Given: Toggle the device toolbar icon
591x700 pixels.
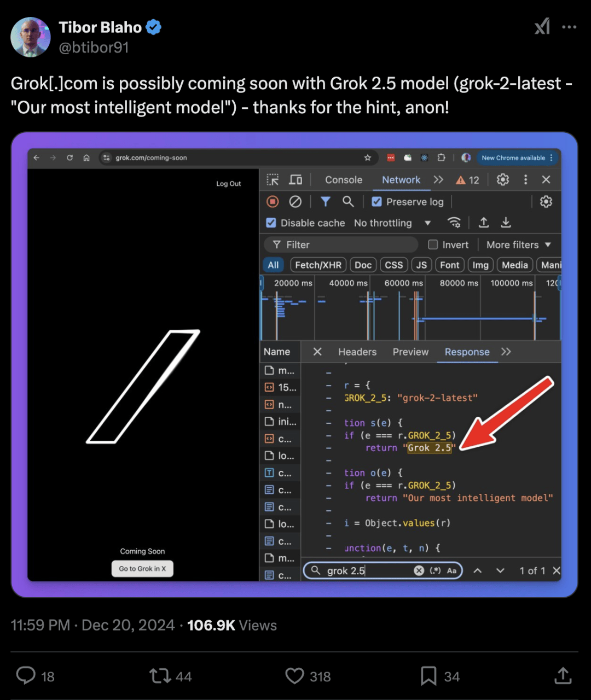Looking at the screenshot, I should pos(296,180).
